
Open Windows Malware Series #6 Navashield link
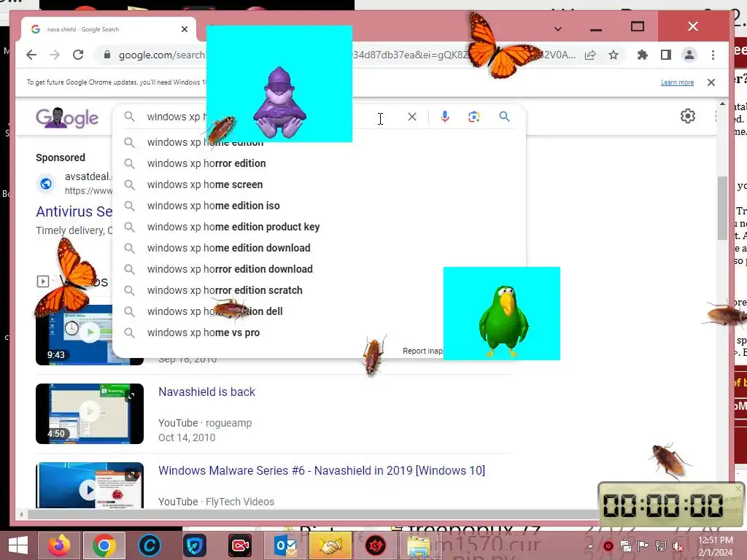322,470
